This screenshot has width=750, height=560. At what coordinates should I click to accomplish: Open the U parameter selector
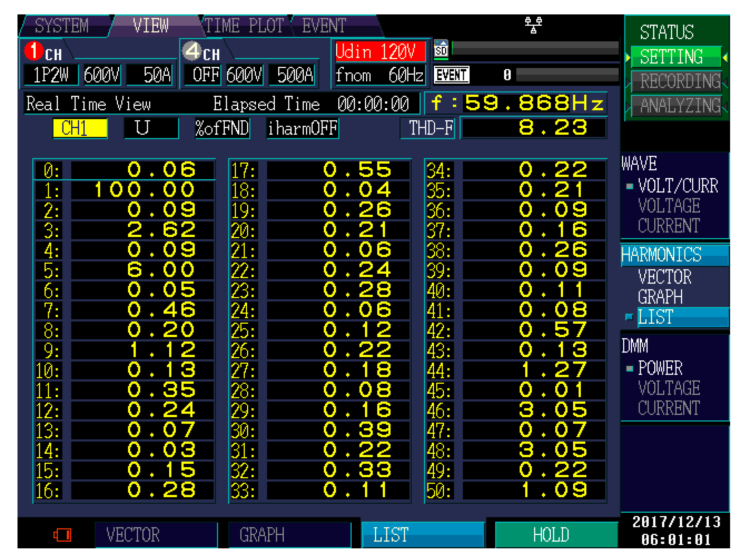tap(151, 128)
